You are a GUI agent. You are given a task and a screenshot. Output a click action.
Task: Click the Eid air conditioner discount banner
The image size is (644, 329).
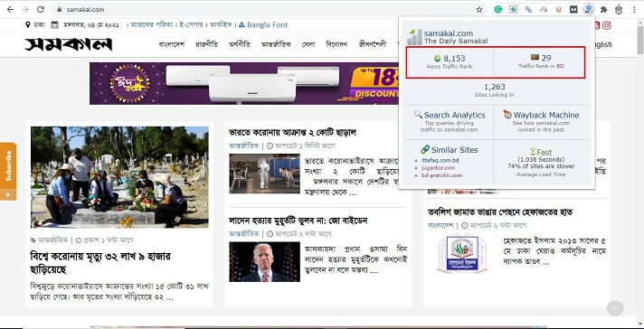[244, 83]
